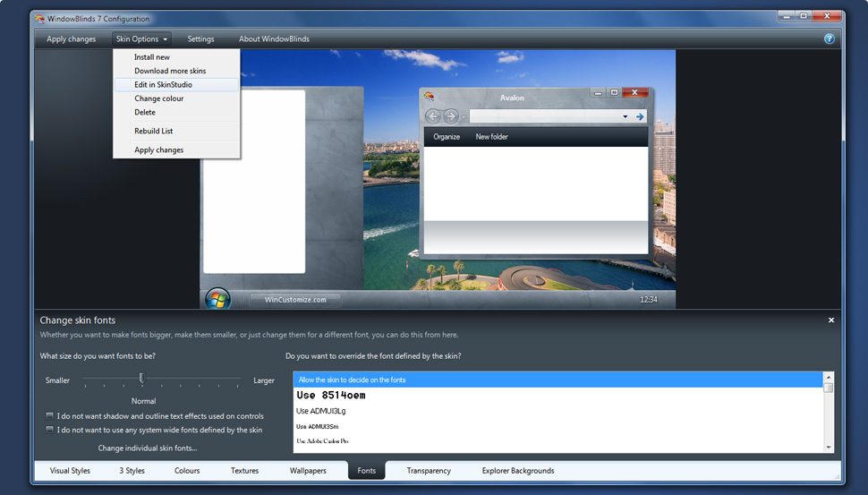Click the WindowBlinds app icon in title bar
Screen dimensions: 868x495
[40, 19]
